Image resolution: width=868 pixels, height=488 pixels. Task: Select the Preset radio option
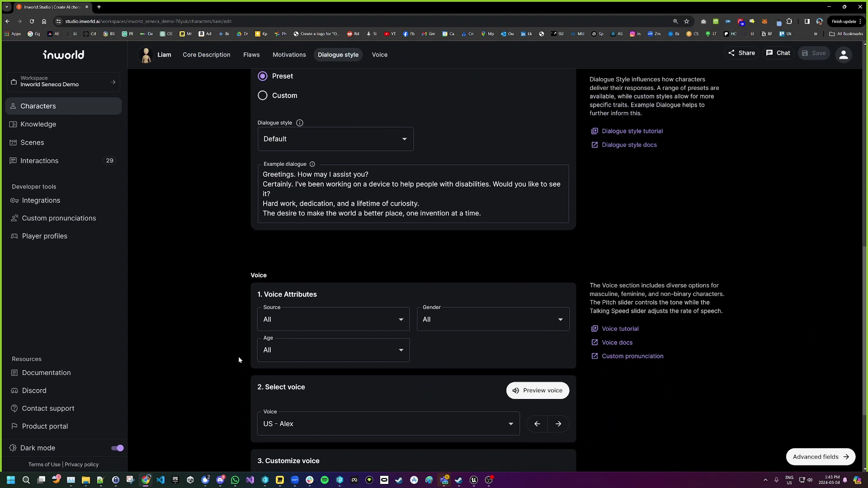(263, 76)
